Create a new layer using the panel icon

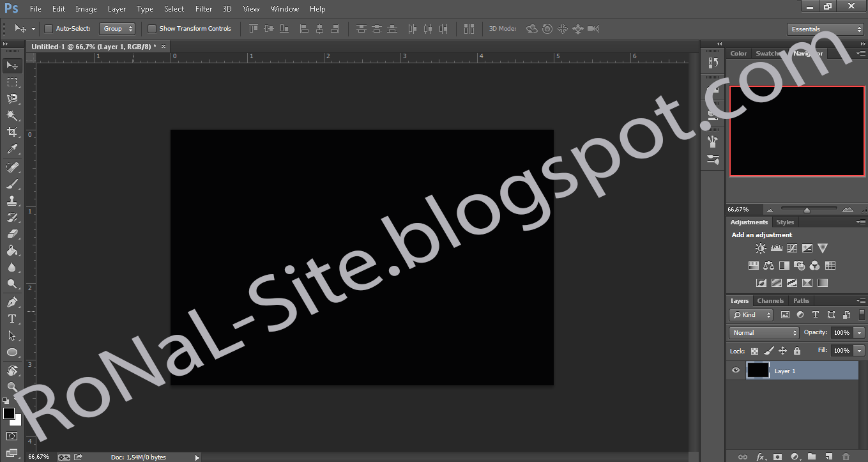point(828,457)
